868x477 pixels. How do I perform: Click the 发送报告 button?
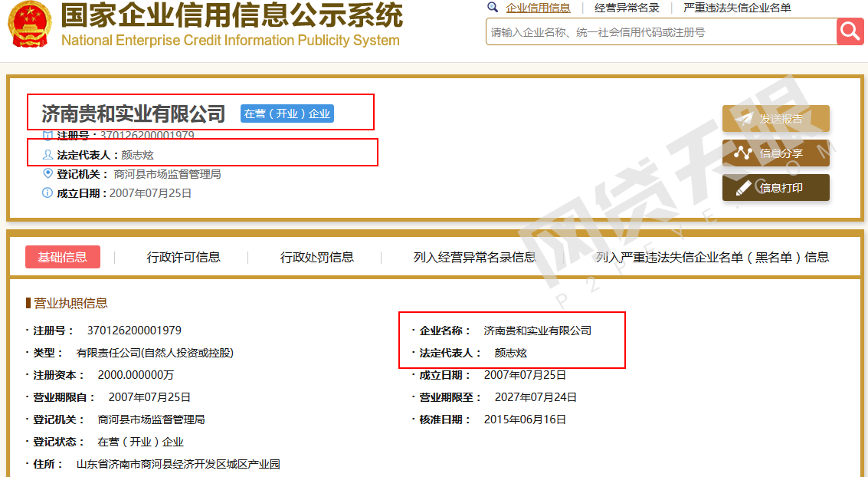coord(775,119)
